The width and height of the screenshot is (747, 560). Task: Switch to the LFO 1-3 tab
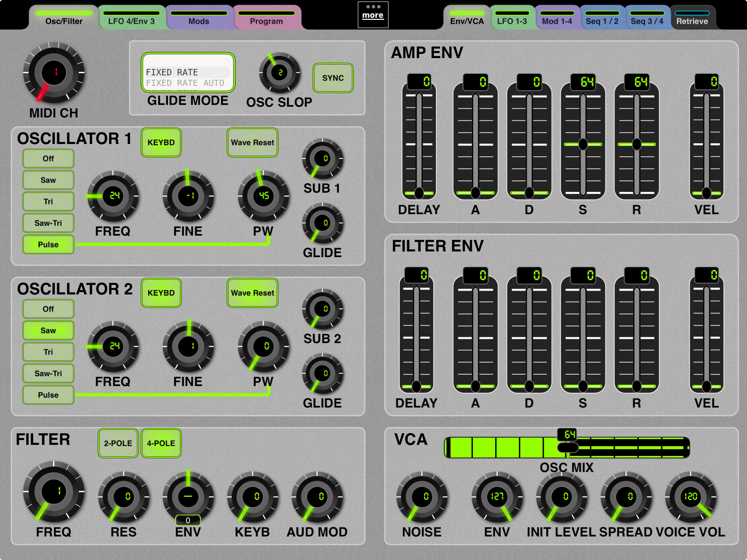pos(512,17)
